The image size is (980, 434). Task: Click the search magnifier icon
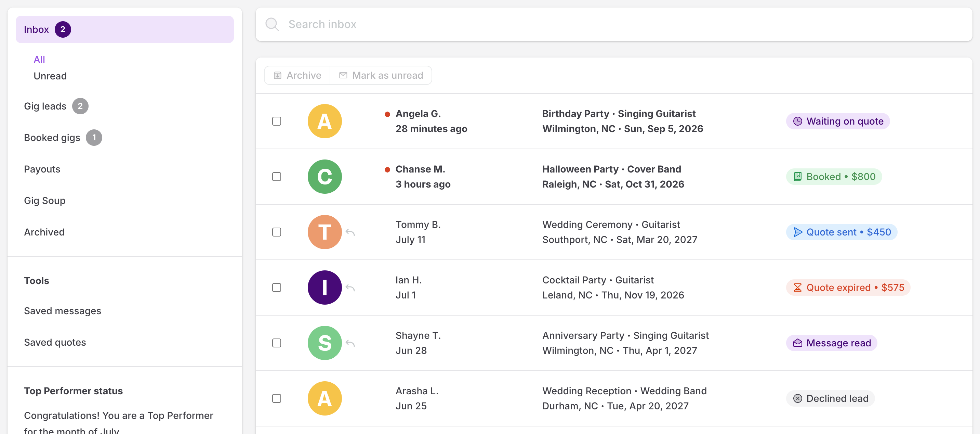point(272,24)
